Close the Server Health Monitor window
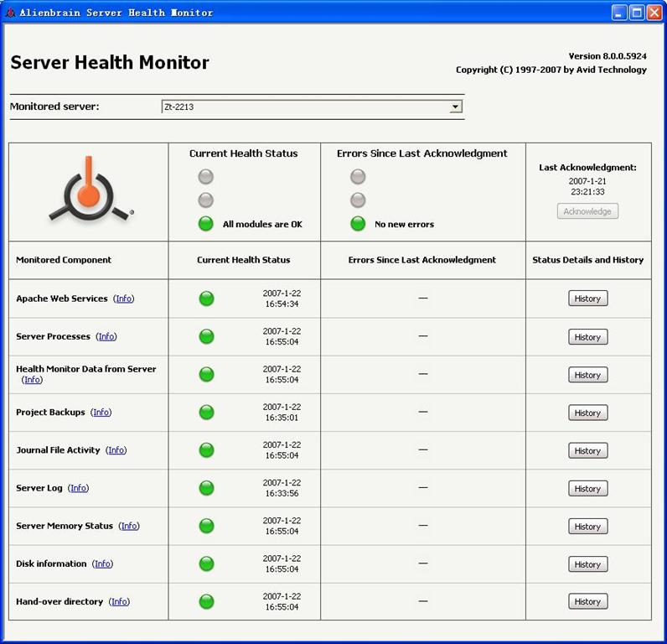The height and width of the screenshot is (644, 667). point(654,13)
